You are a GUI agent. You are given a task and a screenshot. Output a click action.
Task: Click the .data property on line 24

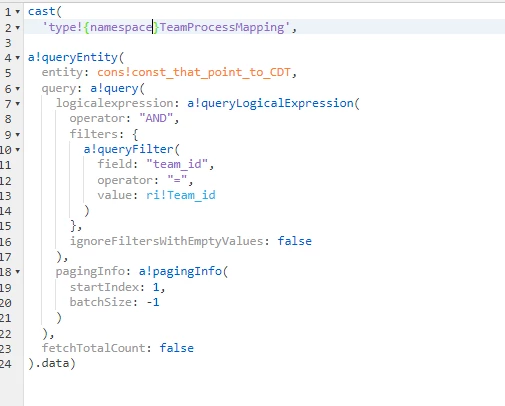tap(52, 363)
